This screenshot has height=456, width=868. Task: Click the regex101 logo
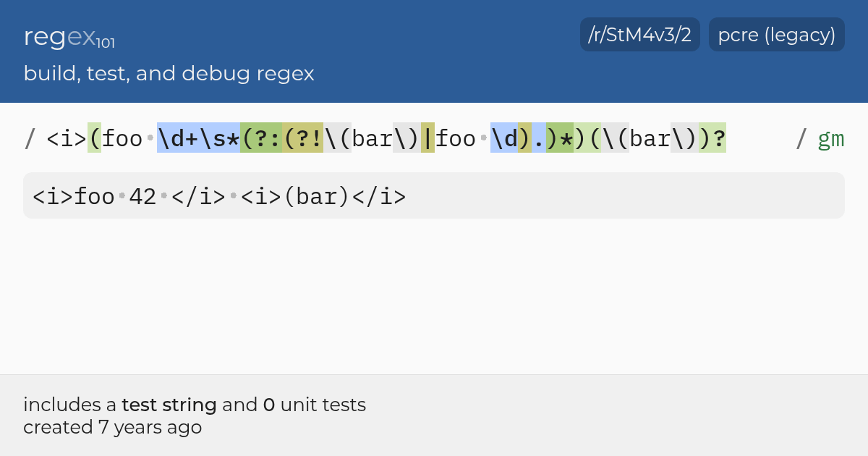69,37
